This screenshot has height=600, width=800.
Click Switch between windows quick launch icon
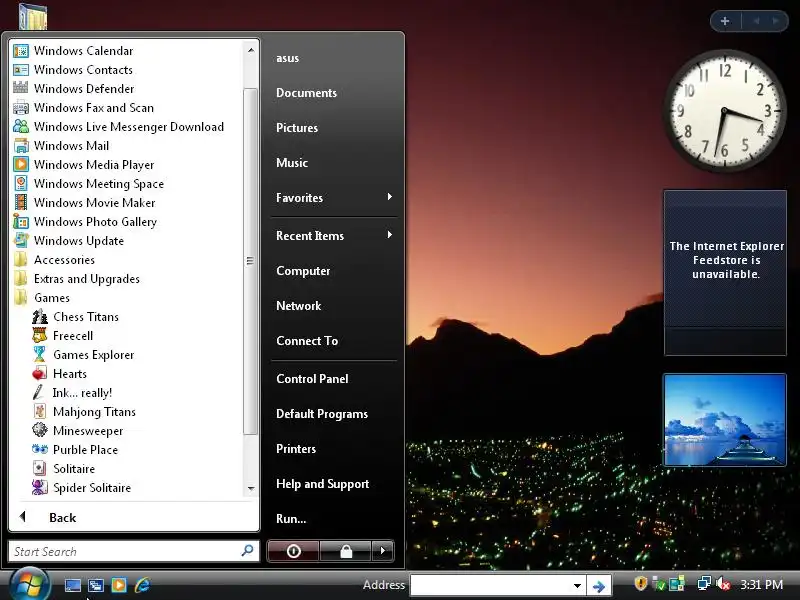pos(95,585)
